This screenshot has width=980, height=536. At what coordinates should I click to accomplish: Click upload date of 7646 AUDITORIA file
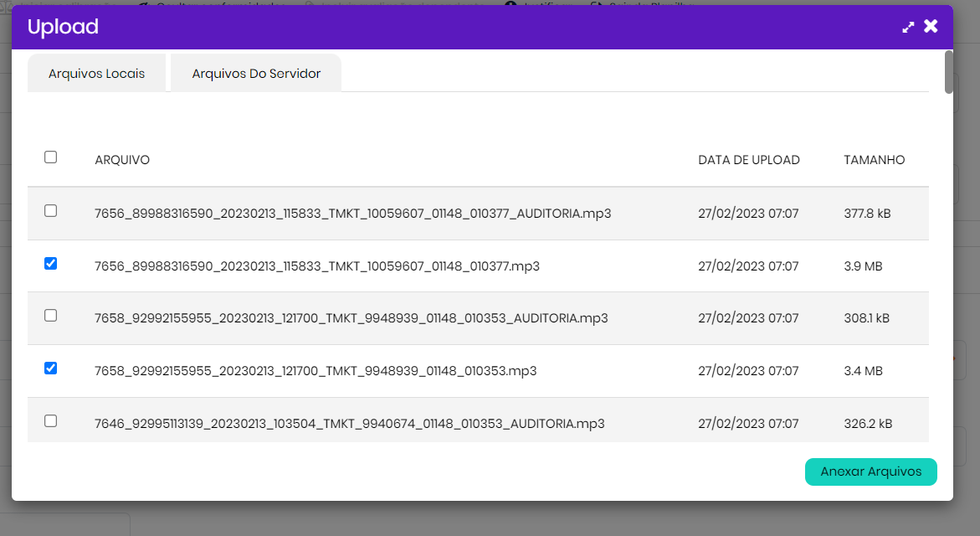(748, 424)
